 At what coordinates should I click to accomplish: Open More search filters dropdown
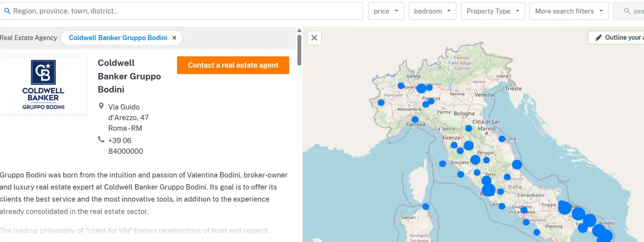pos(569,11)
